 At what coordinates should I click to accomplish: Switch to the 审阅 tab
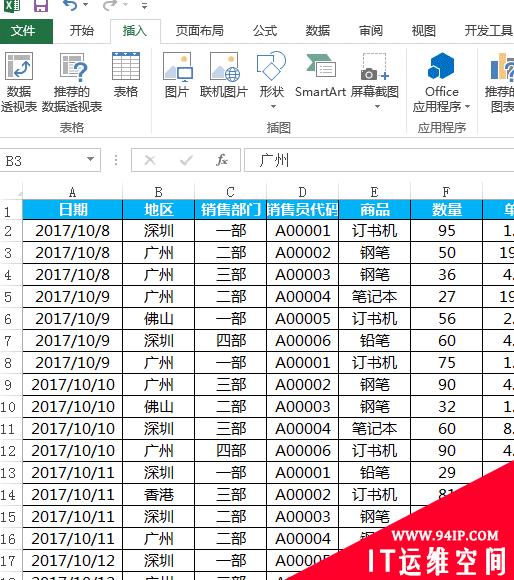(x=371, y=31)
